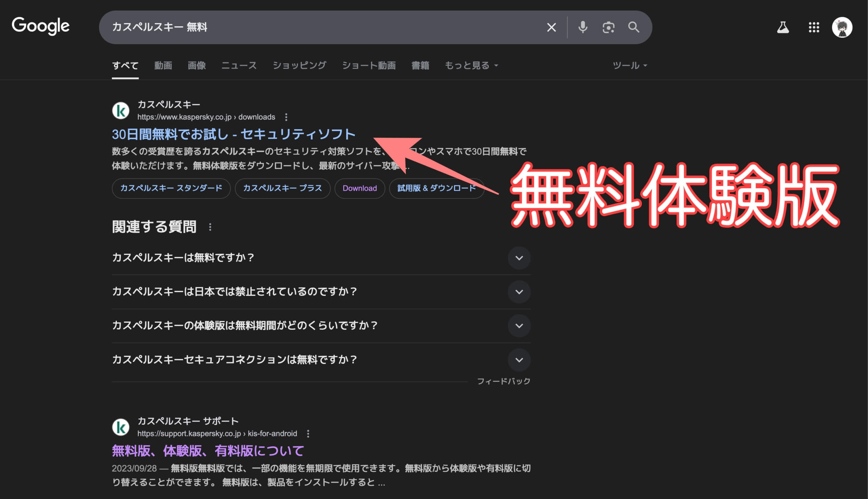Click the 2023/09/28 result date text
Viewport: 868px width, 499px height.
pyautogui.click(x=134, y=468)
